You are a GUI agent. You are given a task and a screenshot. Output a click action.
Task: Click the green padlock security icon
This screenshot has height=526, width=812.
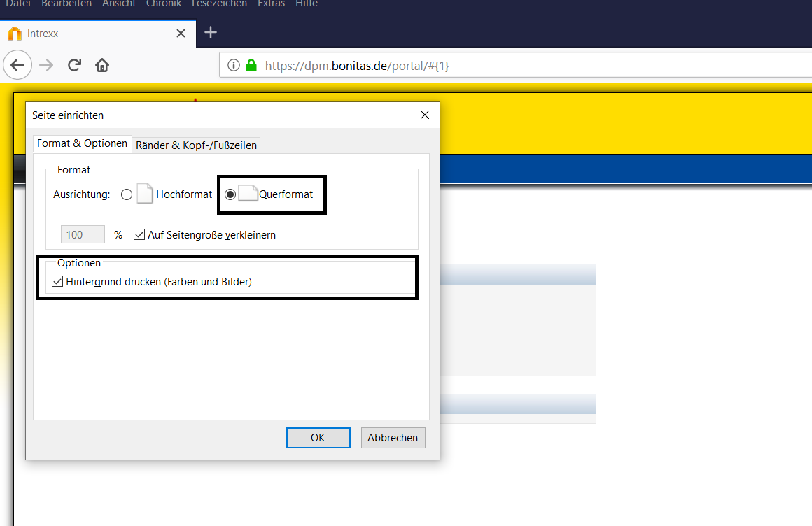(x=251, y=66)
